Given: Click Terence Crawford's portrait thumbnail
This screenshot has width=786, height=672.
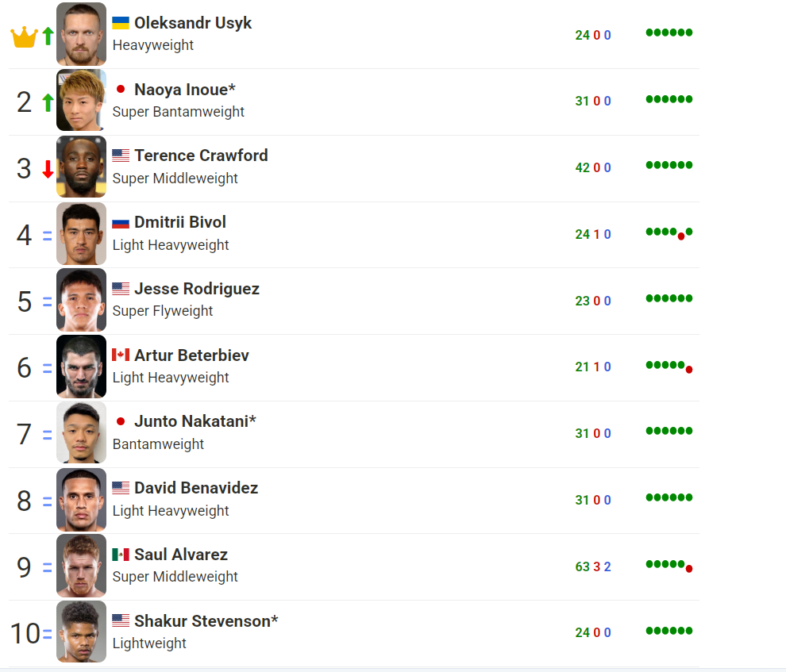Looking at the screenshot, I should [x=81, y=167].
